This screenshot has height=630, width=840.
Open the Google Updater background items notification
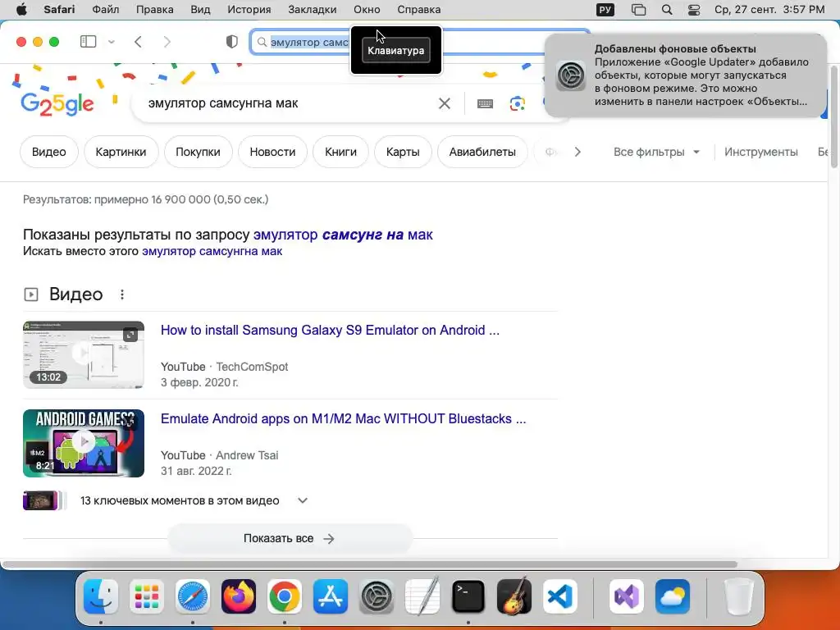(x=685, y=75)
